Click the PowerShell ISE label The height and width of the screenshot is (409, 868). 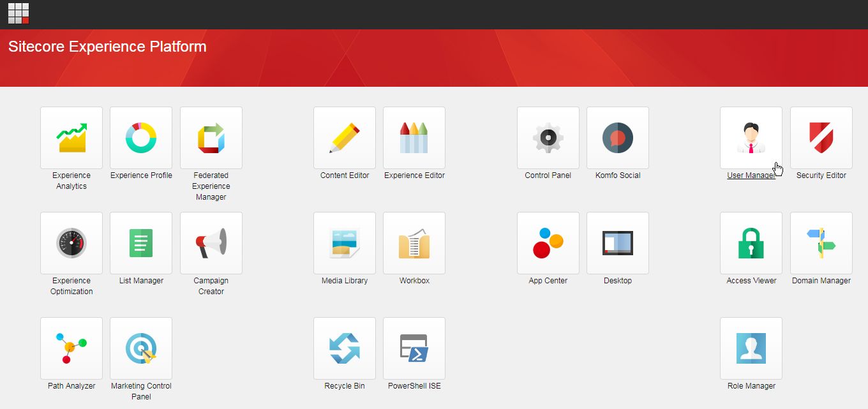414,386
